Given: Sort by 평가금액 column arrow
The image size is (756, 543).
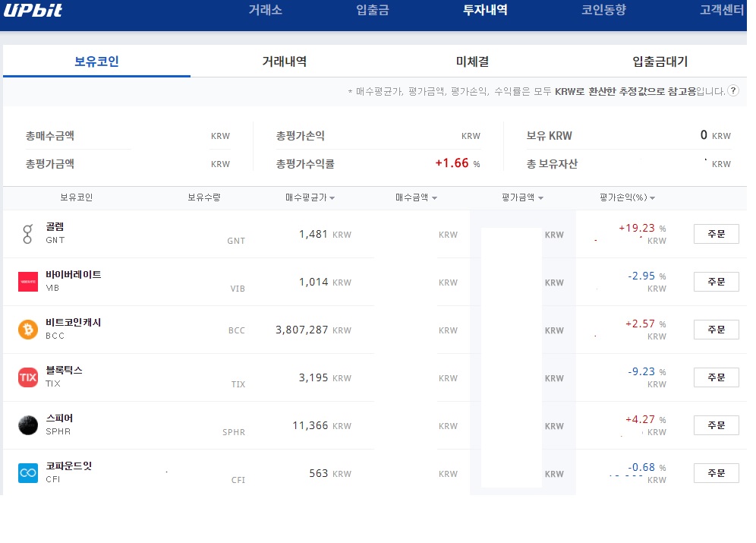Looking at the screenshot, I should [540, 198].
